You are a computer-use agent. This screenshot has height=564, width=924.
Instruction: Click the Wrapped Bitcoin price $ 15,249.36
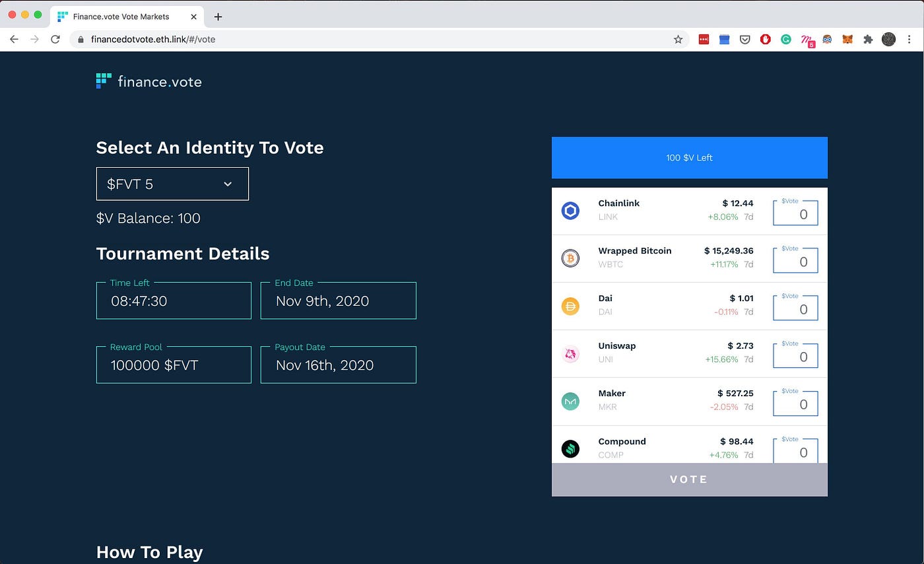click(x=729, y=251)
